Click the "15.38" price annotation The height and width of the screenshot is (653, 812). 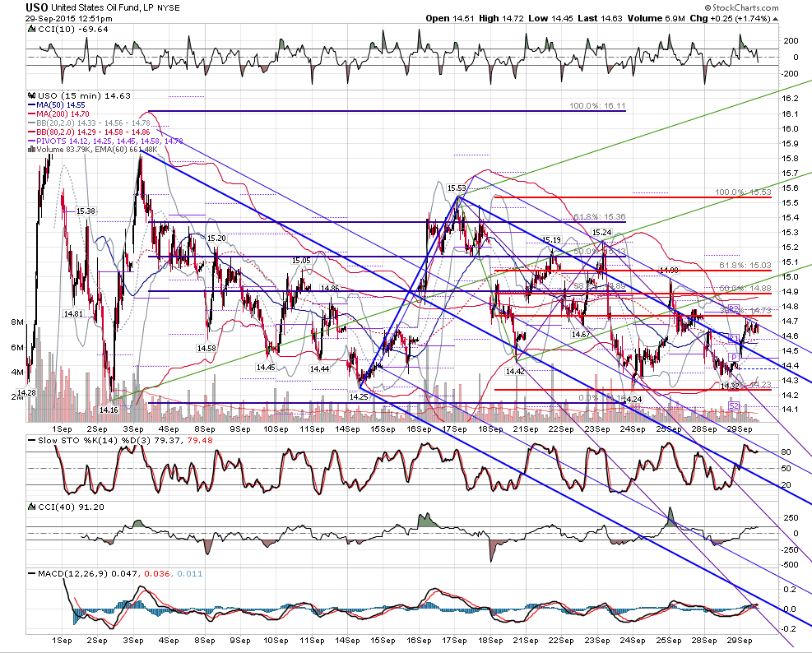[x=86, y=211]
